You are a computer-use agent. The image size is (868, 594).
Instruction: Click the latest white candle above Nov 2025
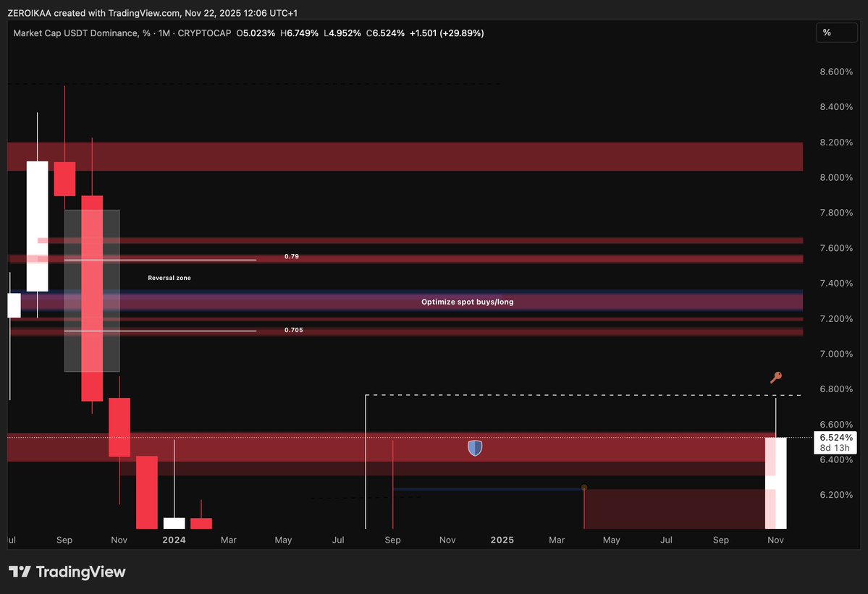[775, 483]
